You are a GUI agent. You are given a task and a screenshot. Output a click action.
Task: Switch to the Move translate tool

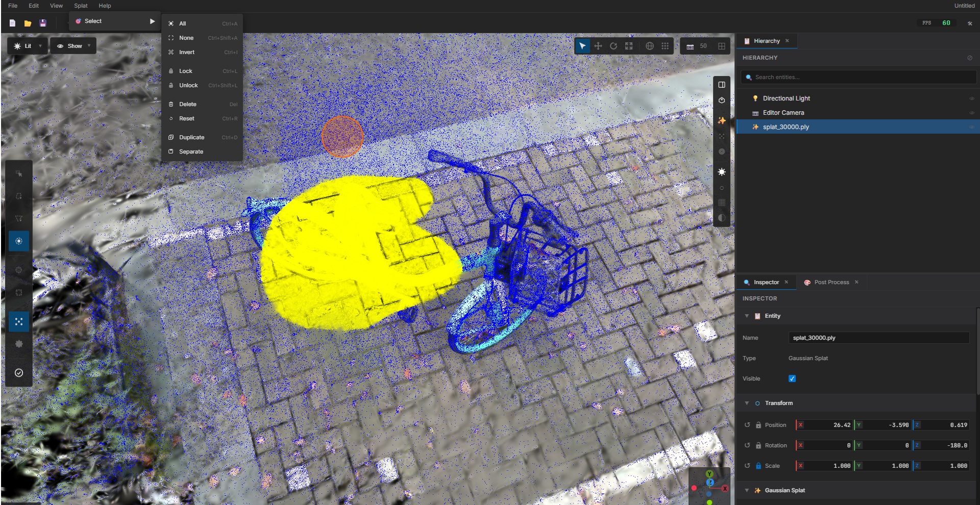pos(598,46)
